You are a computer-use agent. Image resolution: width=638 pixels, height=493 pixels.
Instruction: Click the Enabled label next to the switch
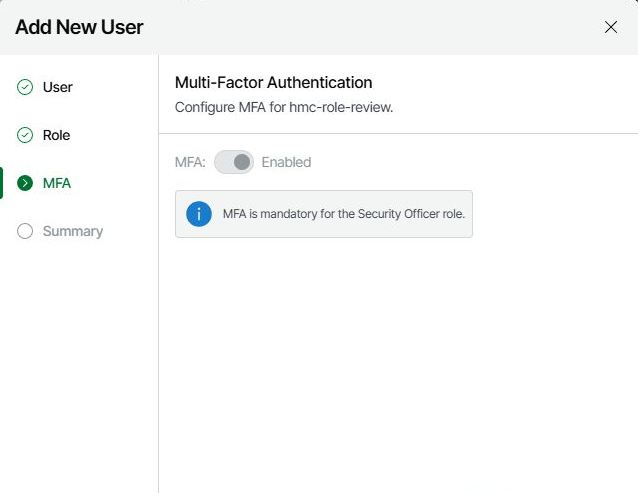(286, 162)
